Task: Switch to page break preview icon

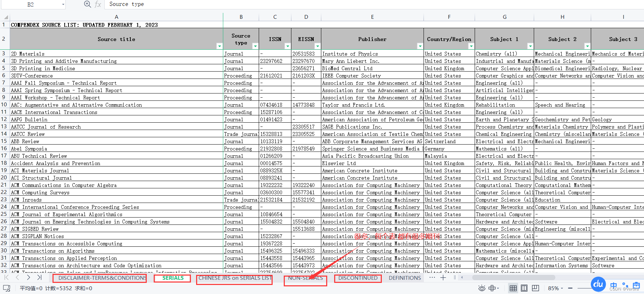Action: click(x=536, y=288)
